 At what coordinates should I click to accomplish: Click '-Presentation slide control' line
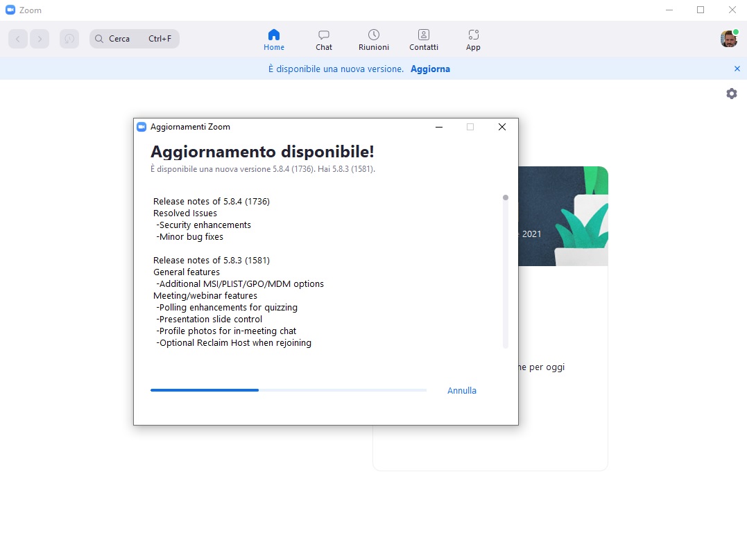point(209,319)
